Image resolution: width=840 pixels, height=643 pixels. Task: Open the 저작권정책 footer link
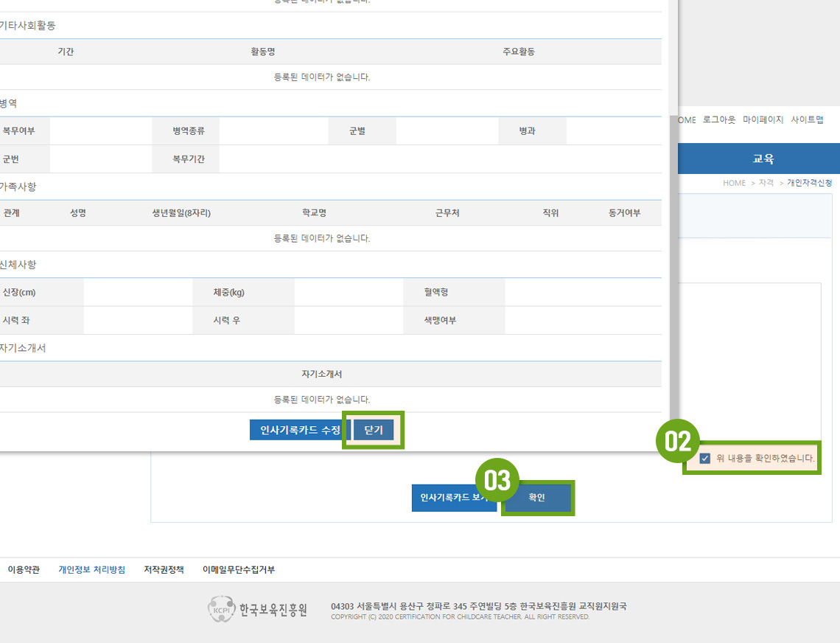pos(164,570)
